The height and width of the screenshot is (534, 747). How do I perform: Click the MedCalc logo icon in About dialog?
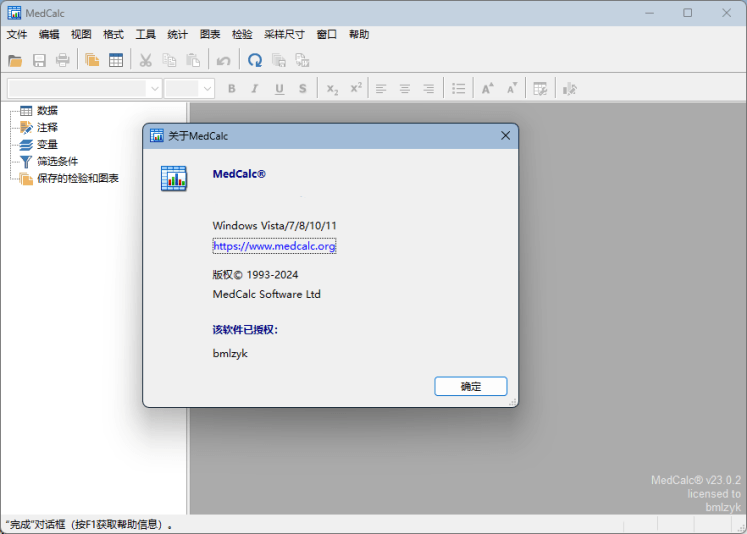(x=174, y=178)
